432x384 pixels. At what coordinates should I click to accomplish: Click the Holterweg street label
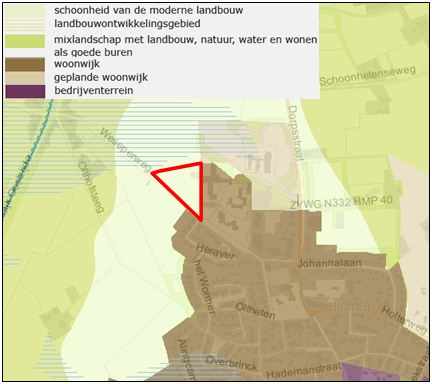click(404, 320)
